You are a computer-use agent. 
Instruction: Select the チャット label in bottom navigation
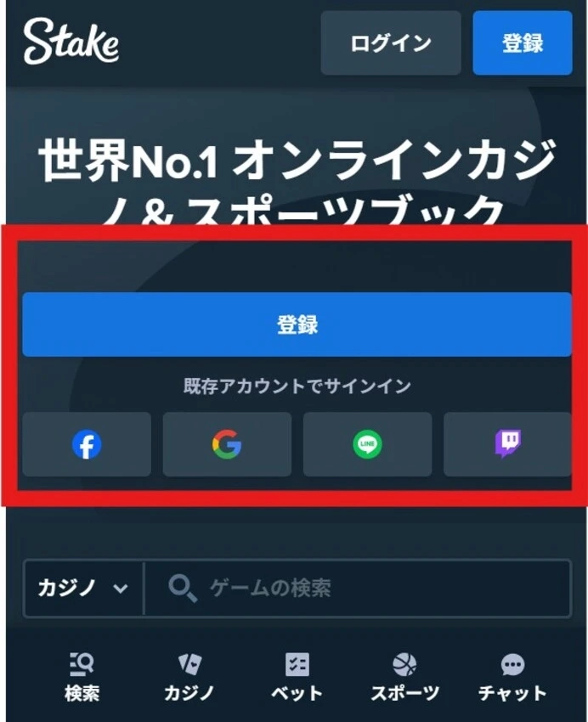[512, 693]
